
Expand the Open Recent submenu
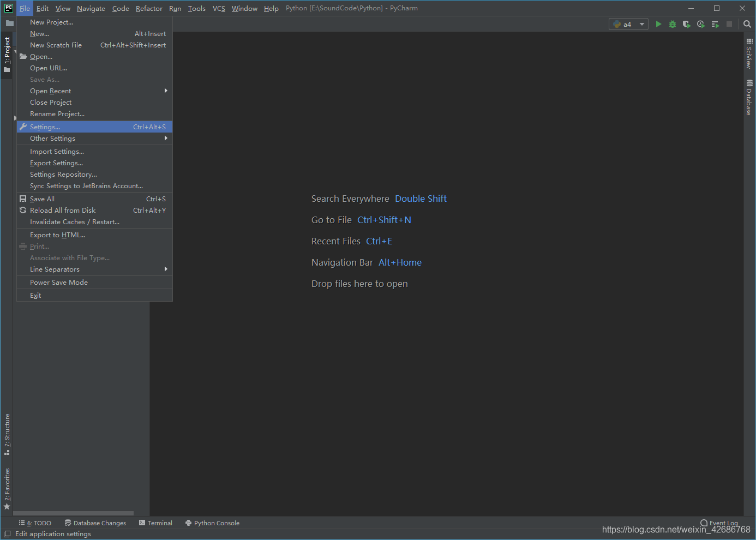click(x=94, y=91)
